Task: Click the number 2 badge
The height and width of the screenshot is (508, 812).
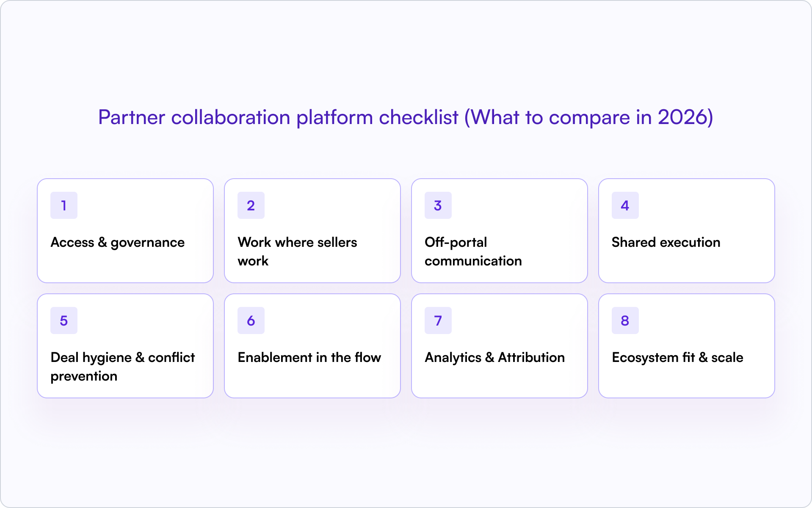Action: coord(251,205)
